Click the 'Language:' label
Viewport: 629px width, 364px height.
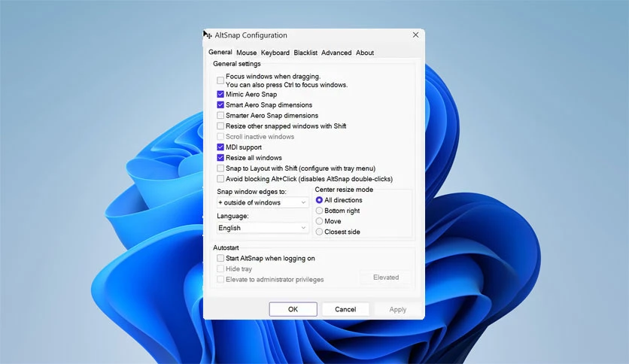click(232, 216)
